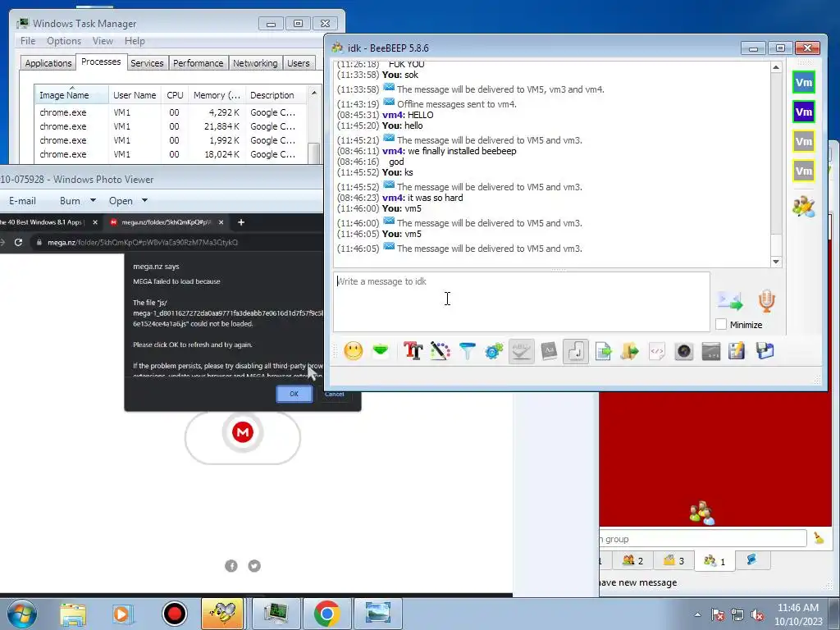Click the floppy with pencil icon

pyautogui.click(x=737, y=351)
